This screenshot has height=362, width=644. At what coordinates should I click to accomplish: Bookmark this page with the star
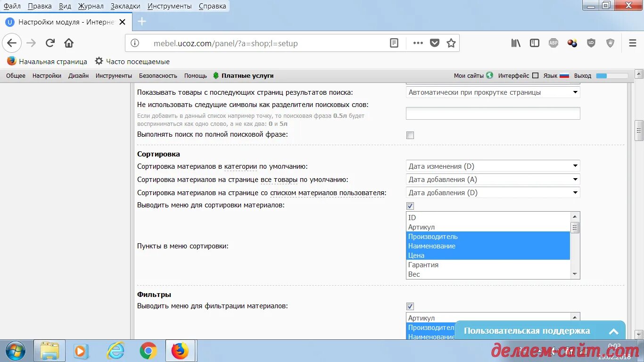pyautogui.click(x=451, y=43)
